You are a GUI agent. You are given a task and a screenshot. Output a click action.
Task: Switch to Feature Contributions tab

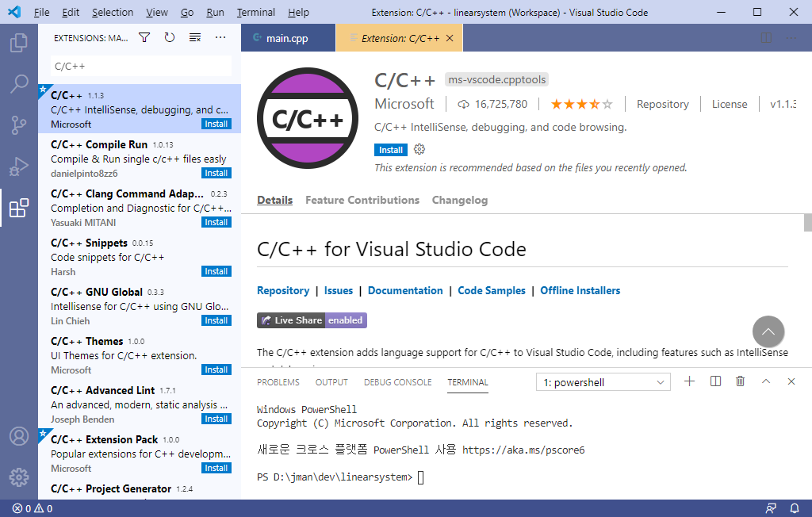pos(362,200)
